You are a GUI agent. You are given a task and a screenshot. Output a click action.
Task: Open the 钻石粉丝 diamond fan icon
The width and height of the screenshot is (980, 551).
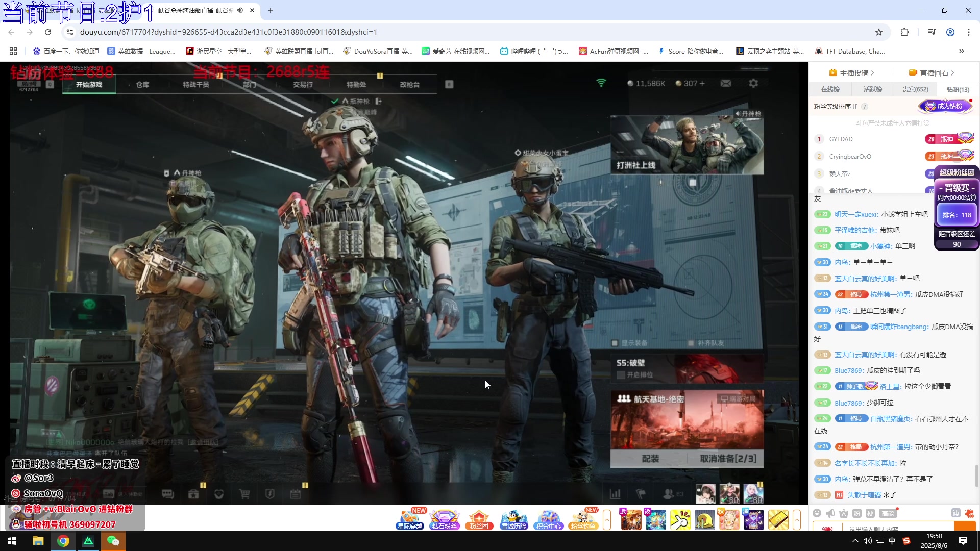point(445,519)
